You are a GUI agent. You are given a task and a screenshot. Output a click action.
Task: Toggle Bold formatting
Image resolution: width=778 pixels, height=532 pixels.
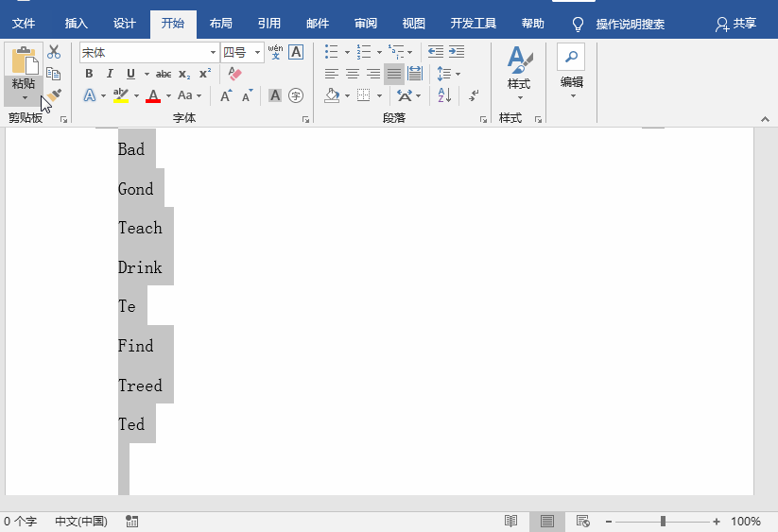point(89,74)
